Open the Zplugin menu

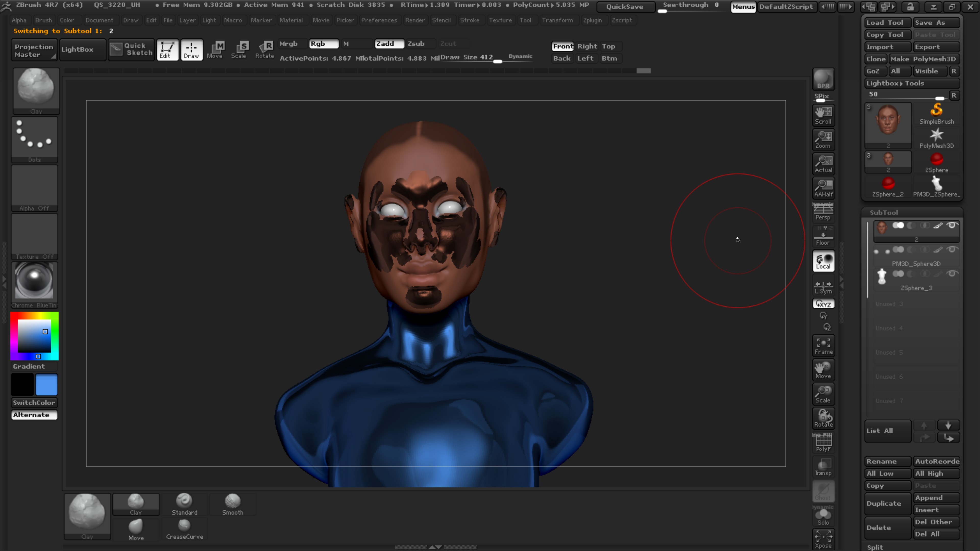592,20
